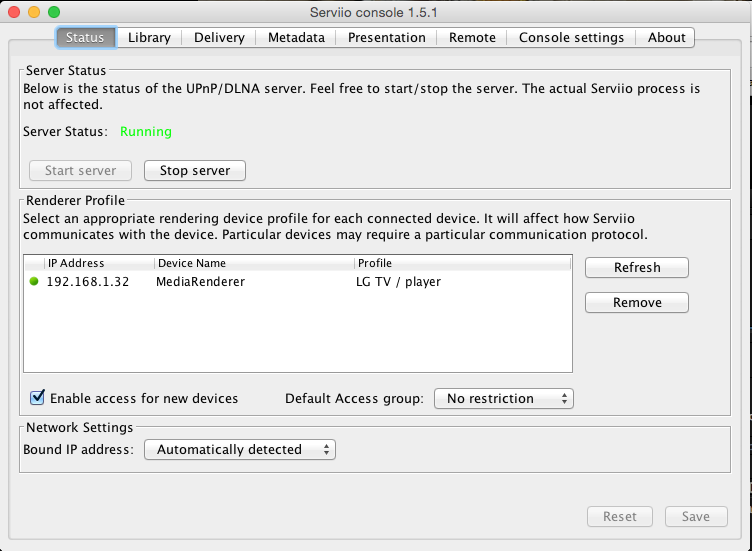Open the Remote tab
752x551 pixels.
(x=472, y=37)
